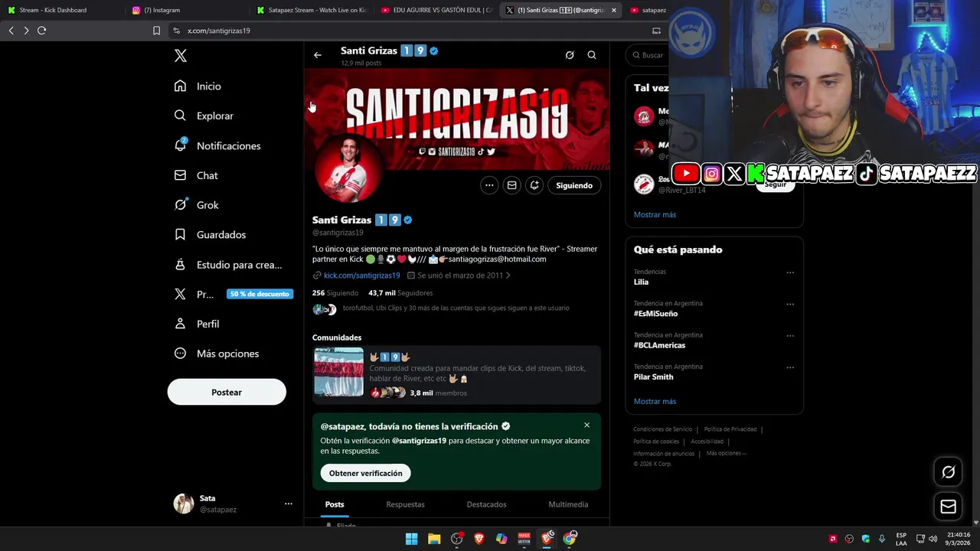Click the X logo in sidebar
The width and height of the screenshot is (980, 551).
coord(180,56)
